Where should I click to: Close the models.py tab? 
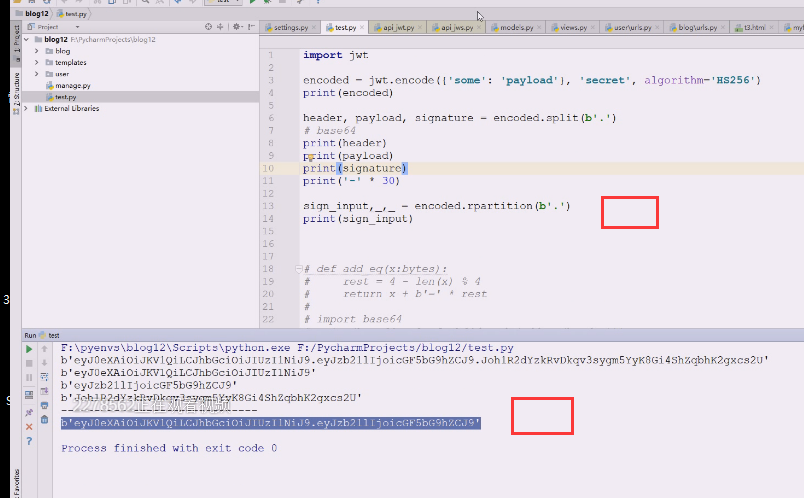coord(539,28)
